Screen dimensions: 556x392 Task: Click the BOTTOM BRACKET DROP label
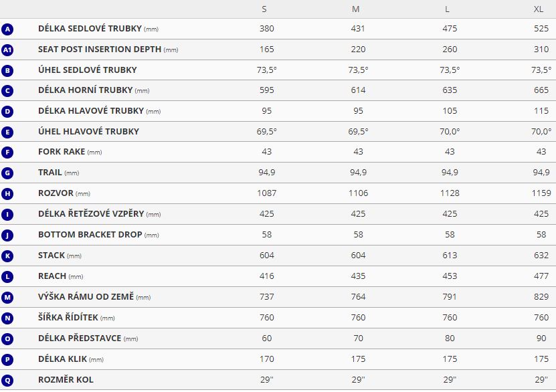click(98, 235)
